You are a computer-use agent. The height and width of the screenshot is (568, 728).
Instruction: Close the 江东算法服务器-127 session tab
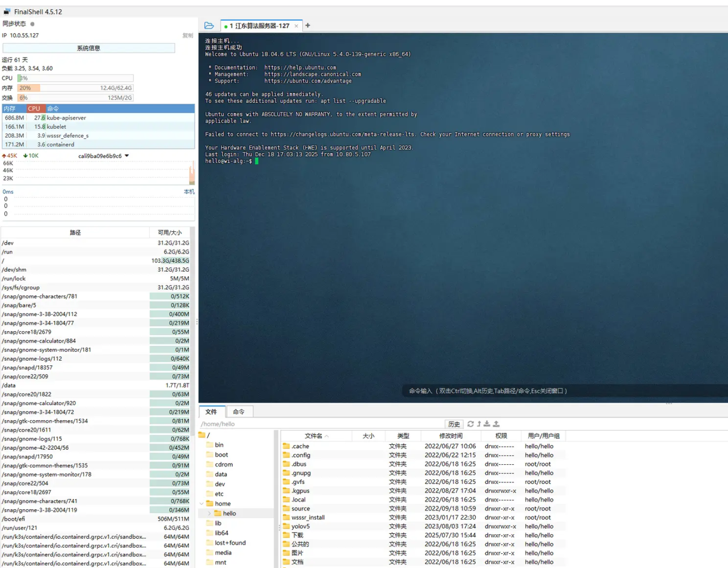(x=296, y=26)
